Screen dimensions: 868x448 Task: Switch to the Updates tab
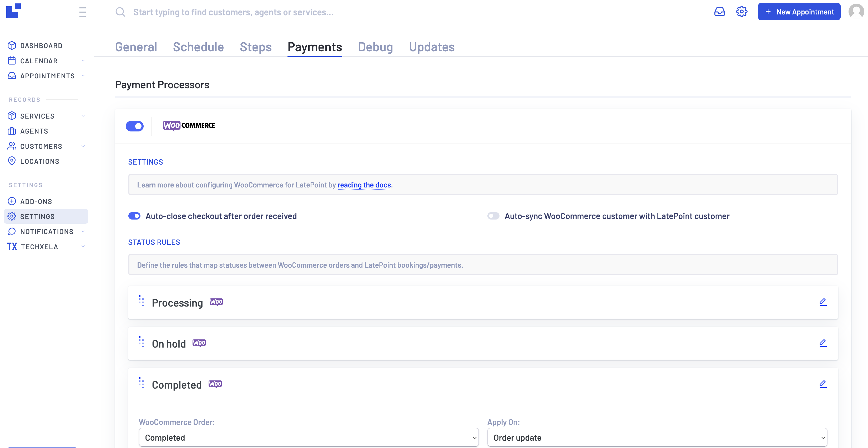point(432,47)
